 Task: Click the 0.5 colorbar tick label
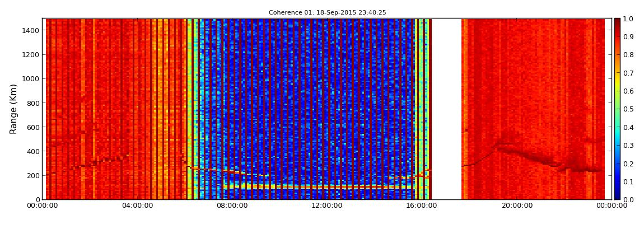click(x=628, y=109)
